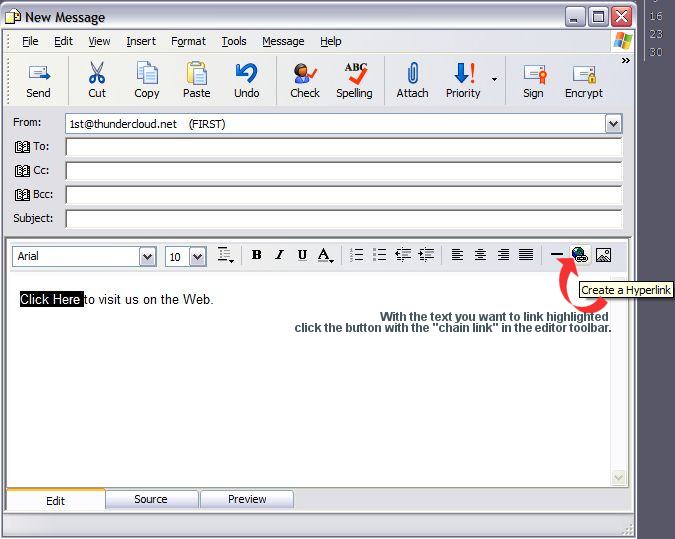The height and width of the screenshot is (539, 675).
Task: Click in the Bcc field
Action: point(344,195)
